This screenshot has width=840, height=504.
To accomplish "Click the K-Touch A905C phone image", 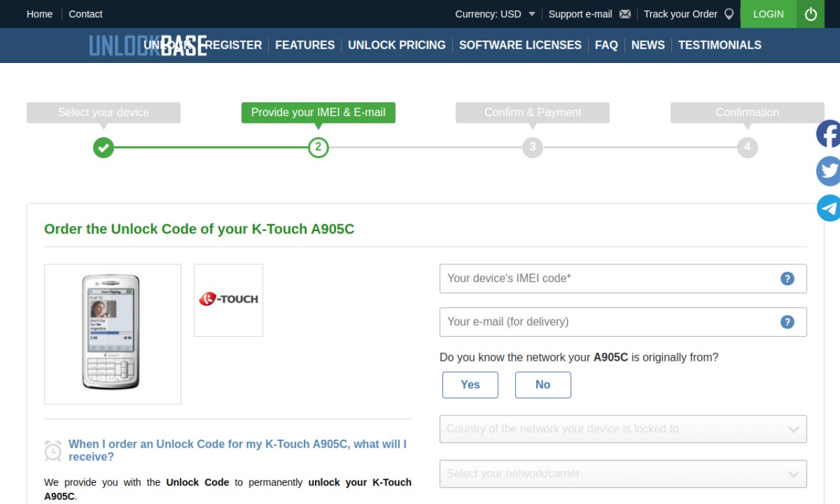I will [x=112, y=333].
